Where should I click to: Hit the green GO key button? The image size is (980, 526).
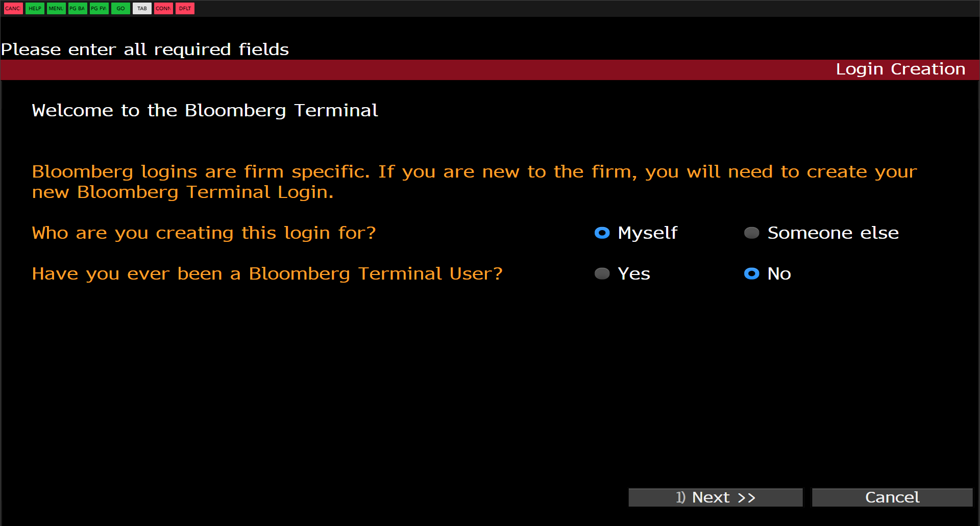(120, 8)
